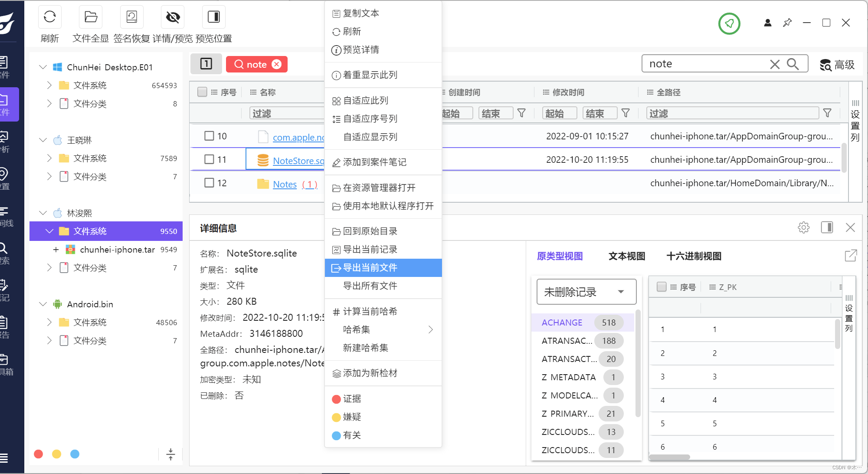Check the row 11 checkbox
This screenshot has width=868, height=474.
(209, 159)
